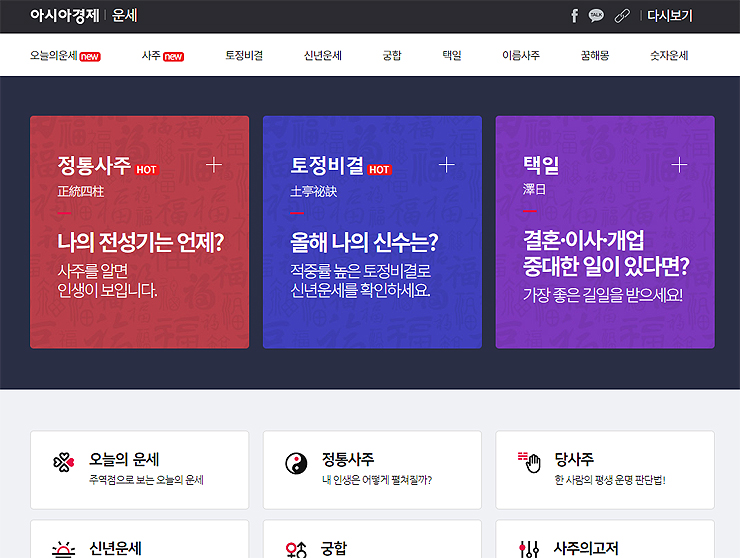Open purple 택일 banner heading
740x558 pixels.
pyautogui.click(x=541, y=165)
